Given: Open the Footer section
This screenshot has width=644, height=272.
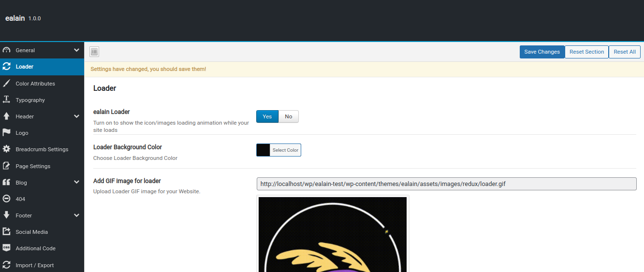Looking at the screenshot, I should pos(42,215).
